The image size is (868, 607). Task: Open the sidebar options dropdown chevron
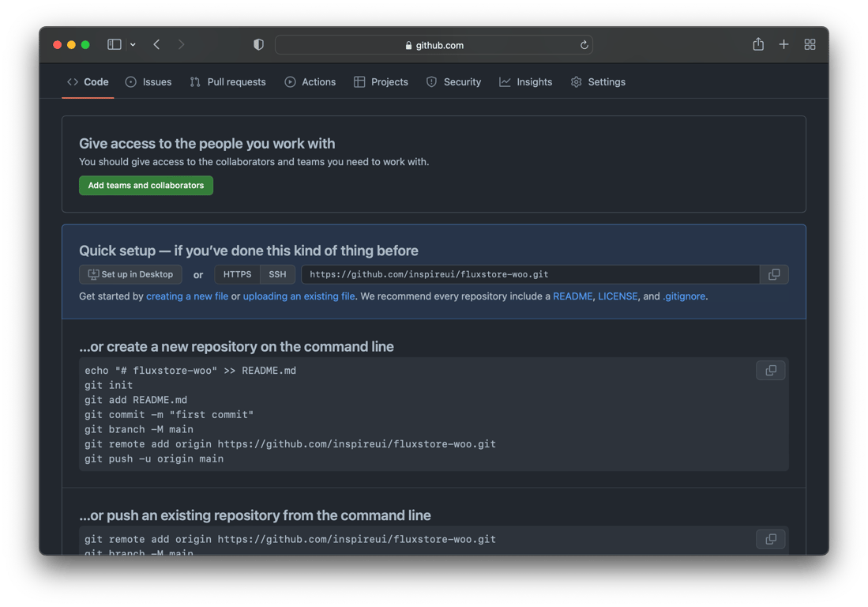(x=133, y=45)
